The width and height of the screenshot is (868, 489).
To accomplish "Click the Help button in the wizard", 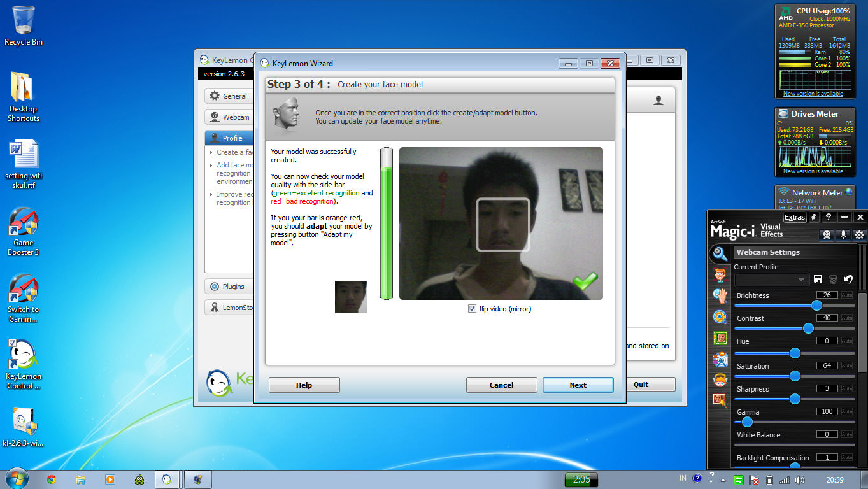I will pyautogui.click(x=304, y=385).
